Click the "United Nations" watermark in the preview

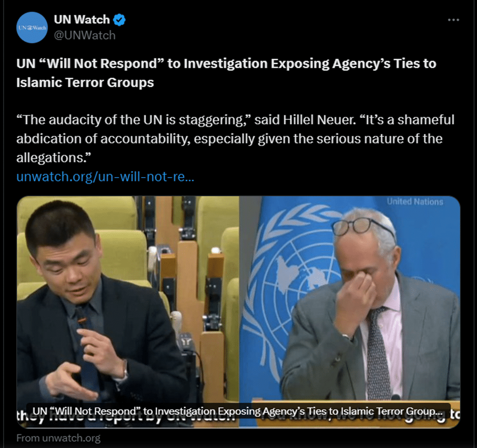coord(415,201)
